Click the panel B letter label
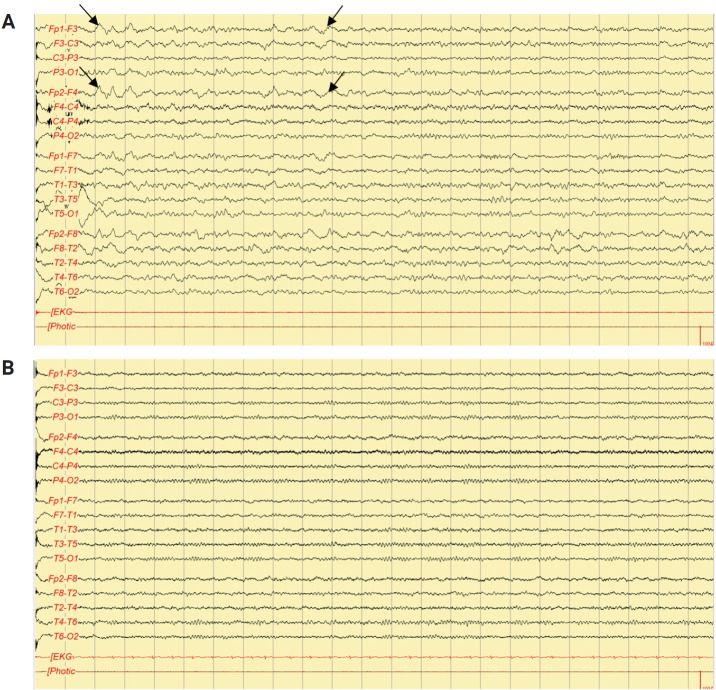The width and height of the screenshot is (716, 690). click(8, 367)
